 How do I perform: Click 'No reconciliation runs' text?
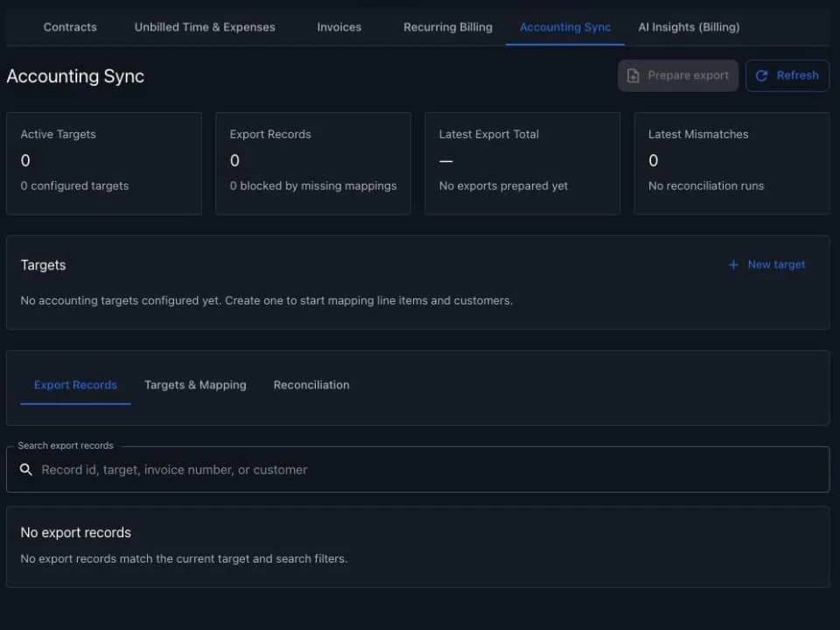pyautogui.click(x=706, y=185)
